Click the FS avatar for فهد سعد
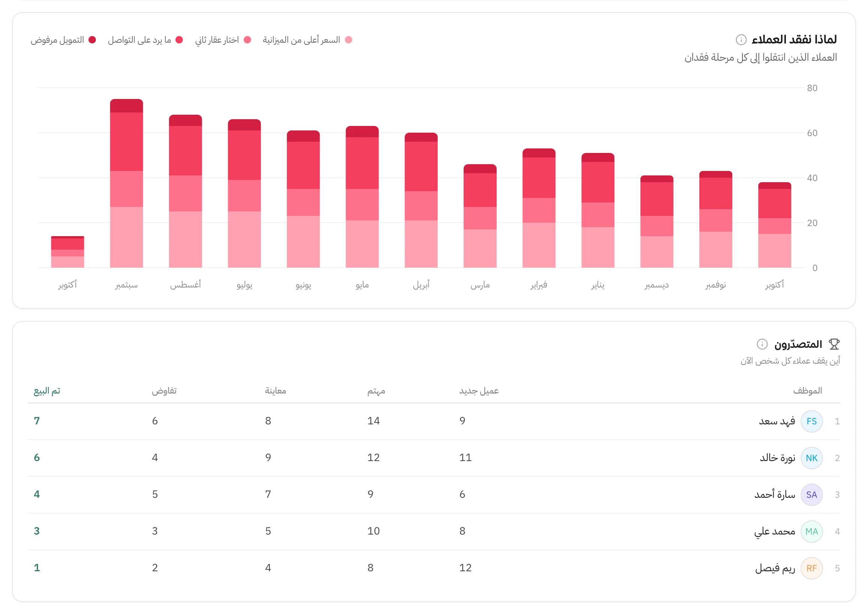This screenshot has height=614, width=868. pos(812,421)
